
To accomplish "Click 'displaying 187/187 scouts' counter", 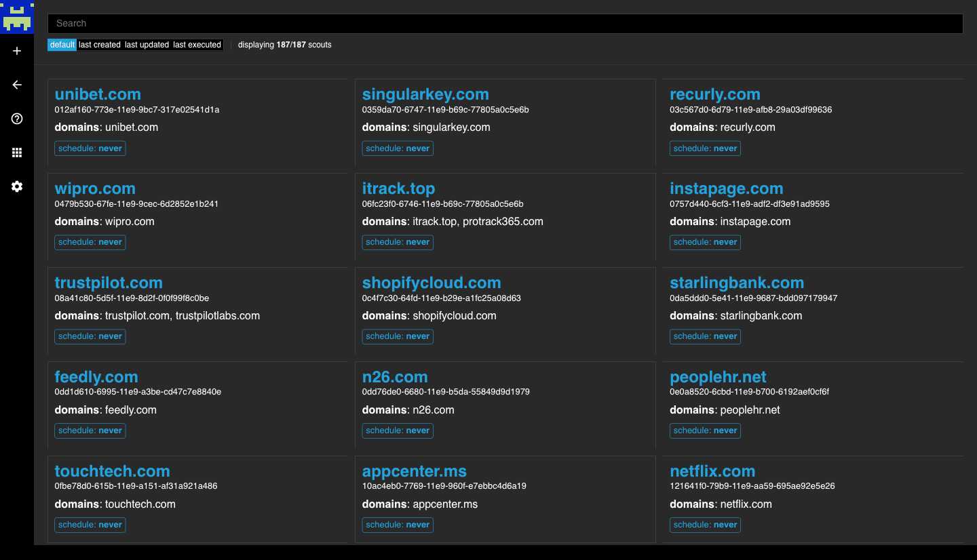I will [285, 45].
